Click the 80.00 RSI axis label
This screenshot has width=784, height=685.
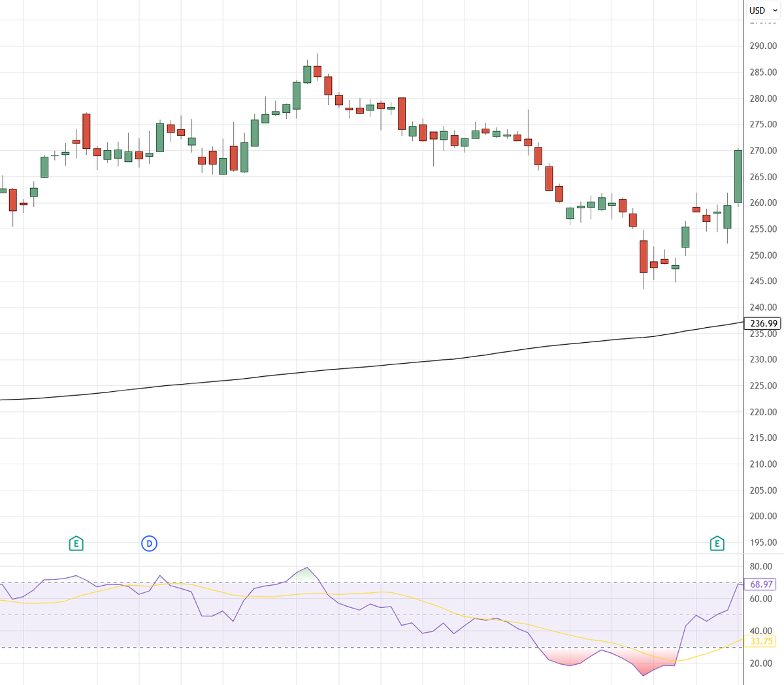pos(761,567)
